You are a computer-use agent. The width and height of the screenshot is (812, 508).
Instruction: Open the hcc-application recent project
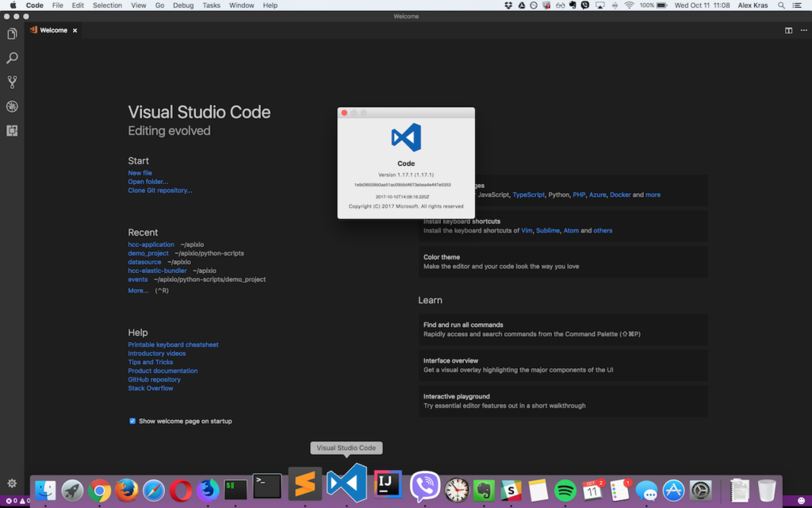coord(151,244)
